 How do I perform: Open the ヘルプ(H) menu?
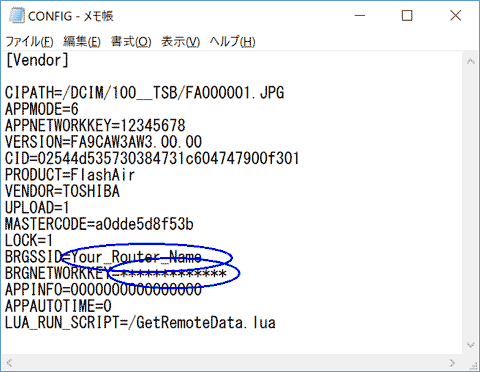tap(232, 42)
